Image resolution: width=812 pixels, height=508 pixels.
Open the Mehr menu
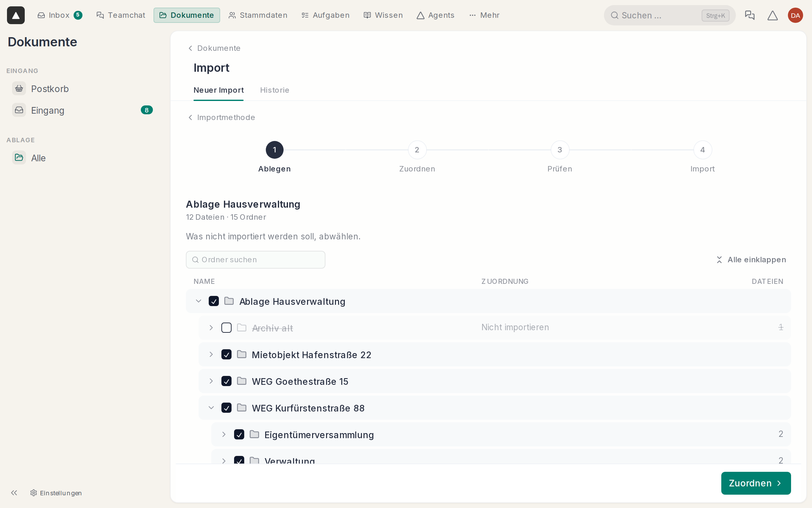[484, 15]
